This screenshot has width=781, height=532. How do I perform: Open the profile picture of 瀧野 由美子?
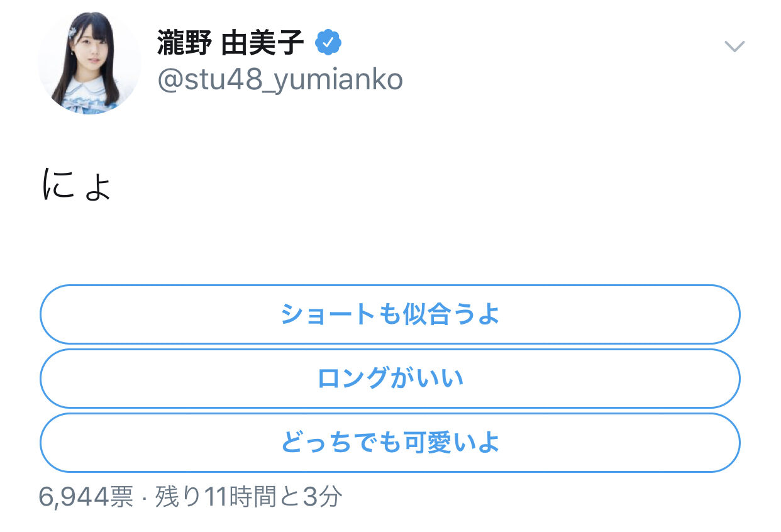tap(89, 63)
